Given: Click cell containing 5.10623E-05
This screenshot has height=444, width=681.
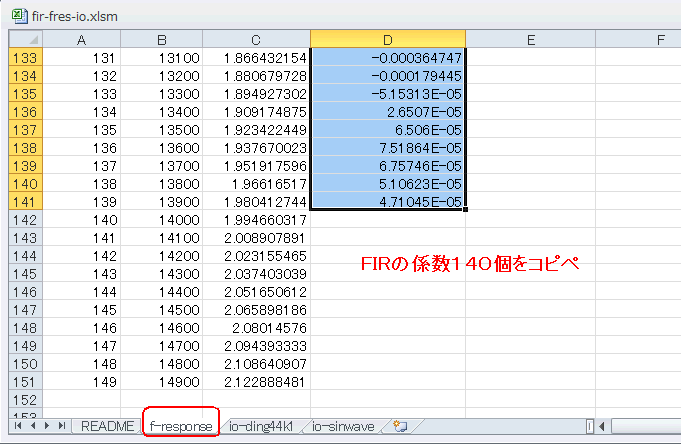Looking at the screenshot, I should tap(388, 184).
